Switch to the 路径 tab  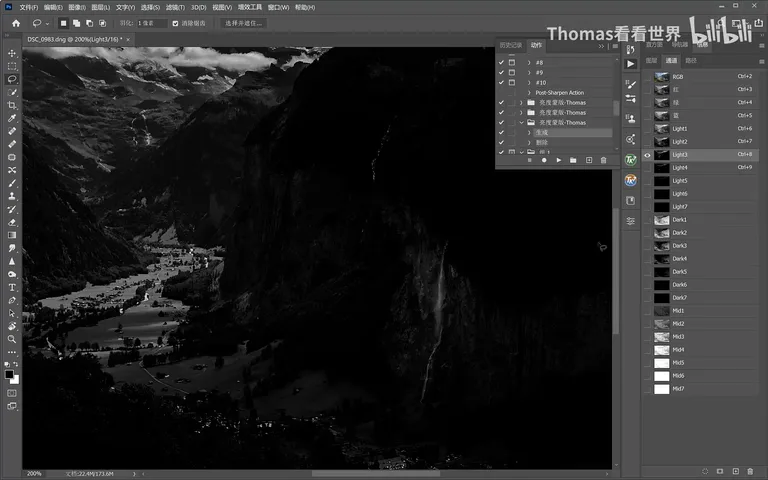tap(691, 61)
